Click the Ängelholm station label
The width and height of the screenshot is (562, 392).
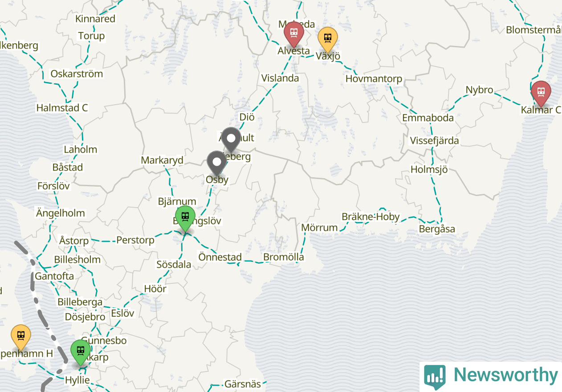[x=61, y=213]
